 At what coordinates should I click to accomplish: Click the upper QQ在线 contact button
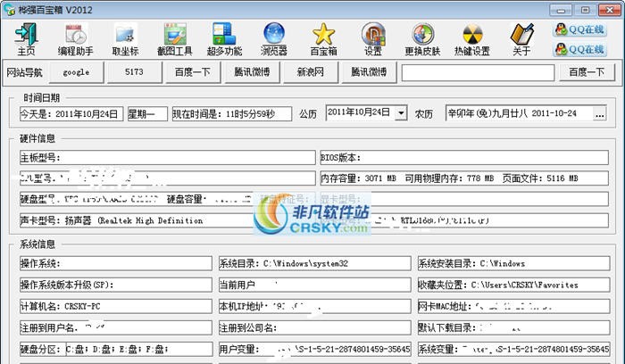coord(580,29)
